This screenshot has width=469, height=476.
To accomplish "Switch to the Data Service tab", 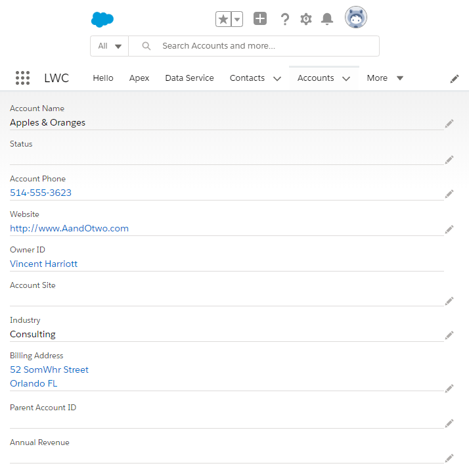I will coord(189,78).
